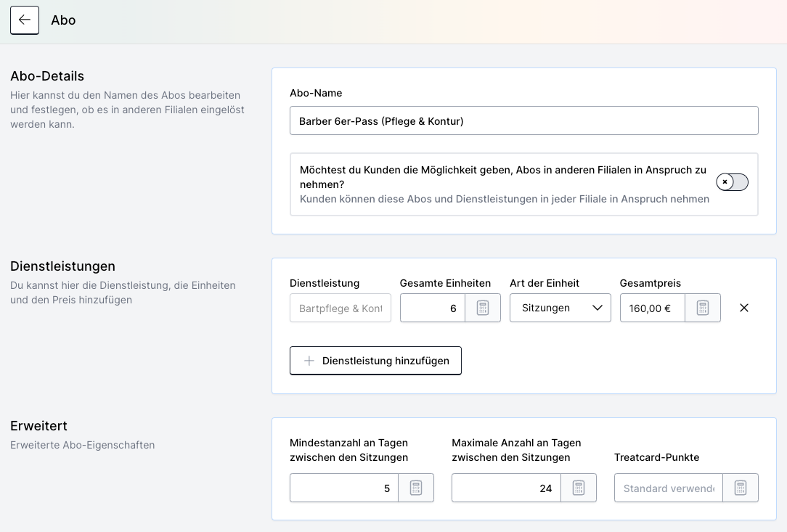Image resolution: width=787 pixels, height=532 pixels.
Task: Focus the Treatcard-Punkte input field
Action: pyautogui.click(x=668, y=488)
